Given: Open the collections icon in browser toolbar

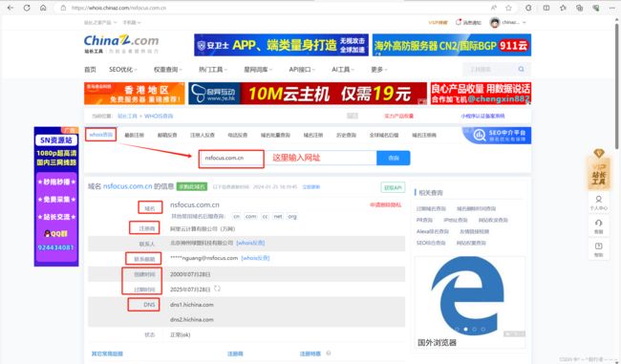Looking at the screenshot, I should 579,8.
